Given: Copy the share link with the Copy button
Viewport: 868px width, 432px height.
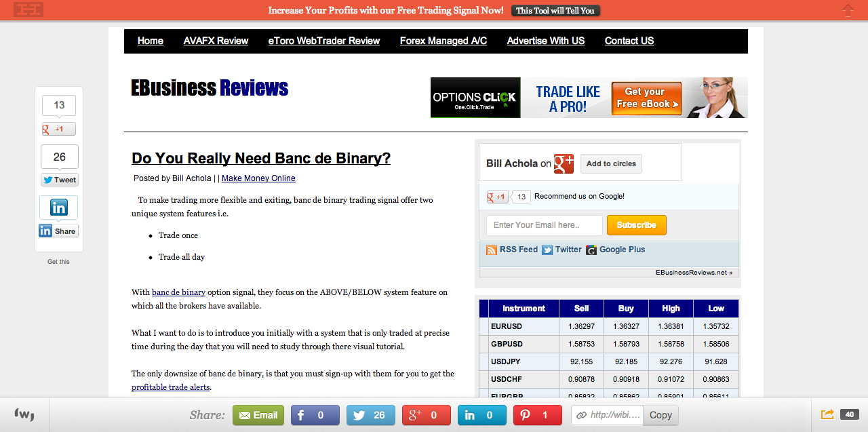Looking at the screenshot, I should pos(660,415).
